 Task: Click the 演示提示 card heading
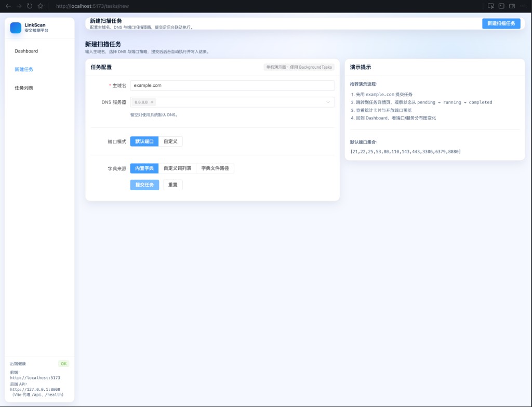pyautogui.click(x=361, y=67)
